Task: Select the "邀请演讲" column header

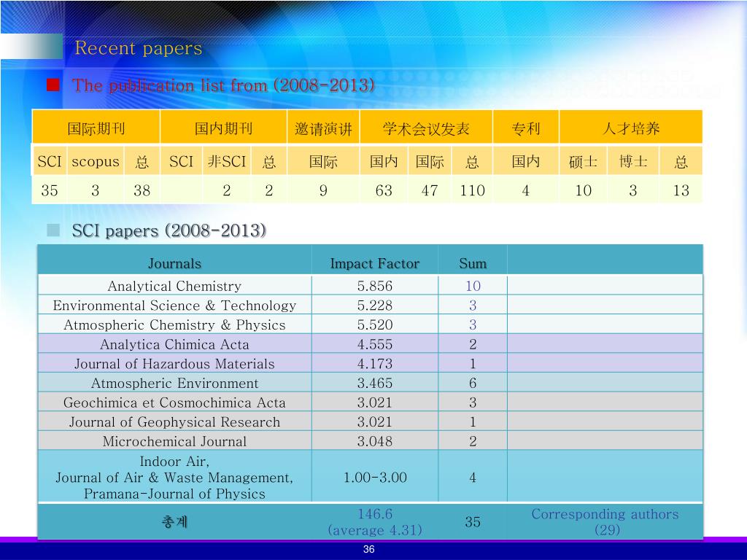Action: click(x=323, y=128)
